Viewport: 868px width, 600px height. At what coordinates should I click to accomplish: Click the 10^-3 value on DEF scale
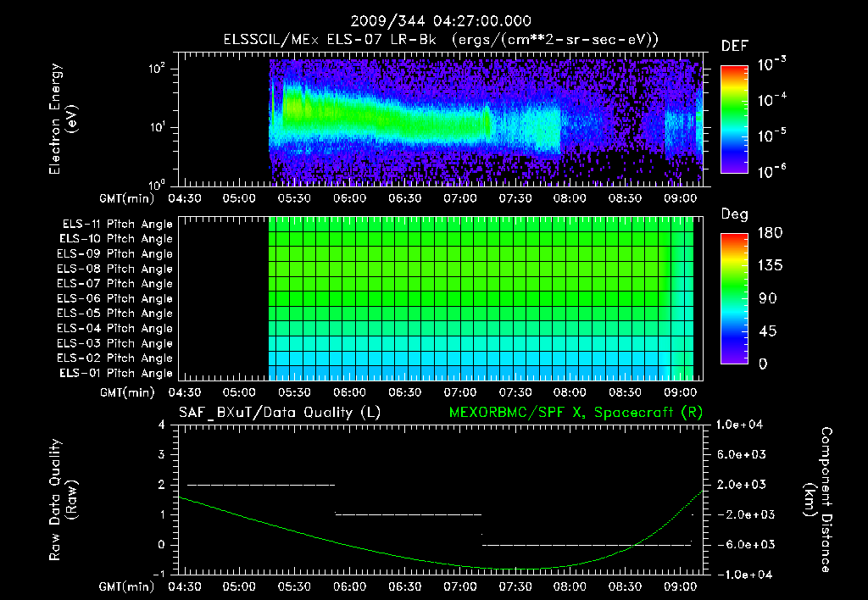point(772,64)
